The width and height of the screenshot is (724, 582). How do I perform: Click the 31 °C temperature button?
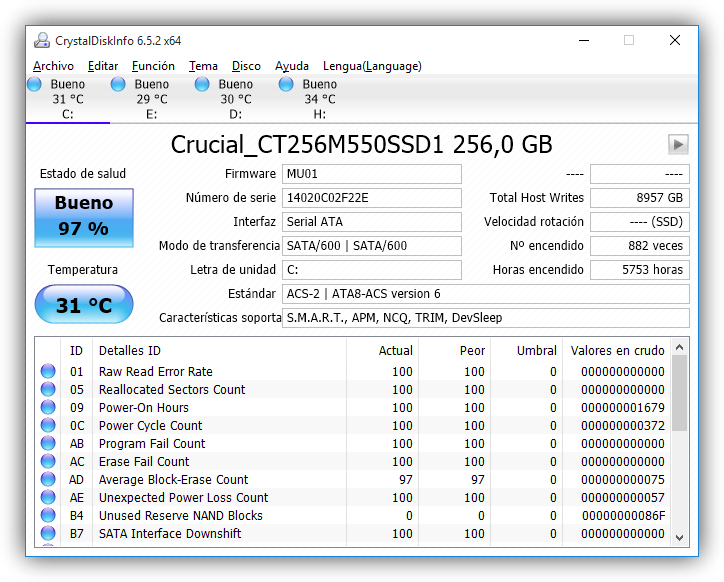pyautogui.click(x=84, y=304)
